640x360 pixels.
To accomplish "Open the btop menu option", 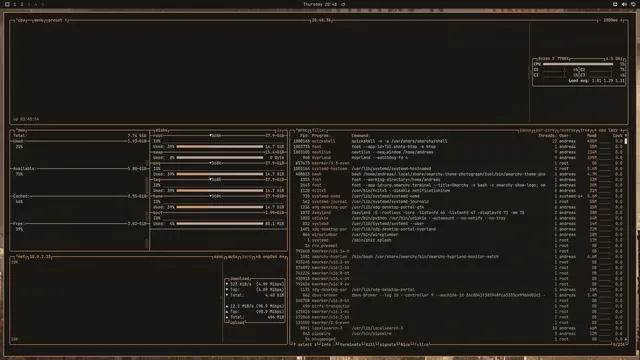I will click(39, 20).
